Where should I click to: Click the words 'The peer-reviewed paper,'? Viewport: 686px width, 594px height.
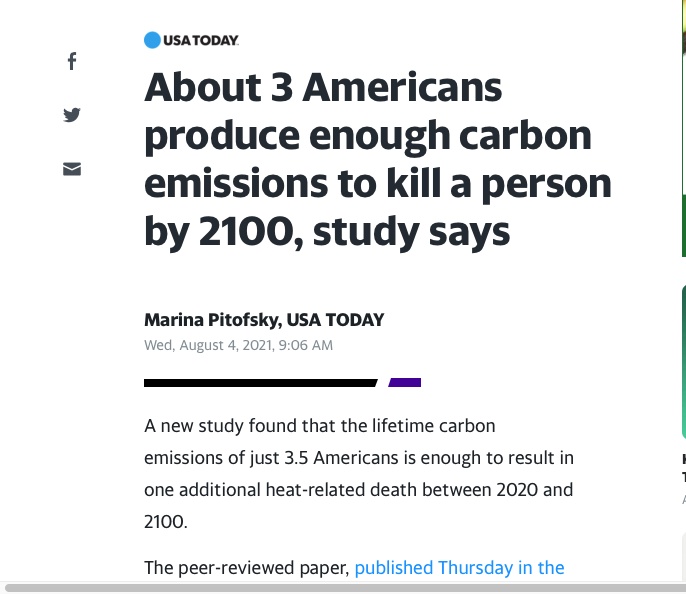(x=247, y=568)
